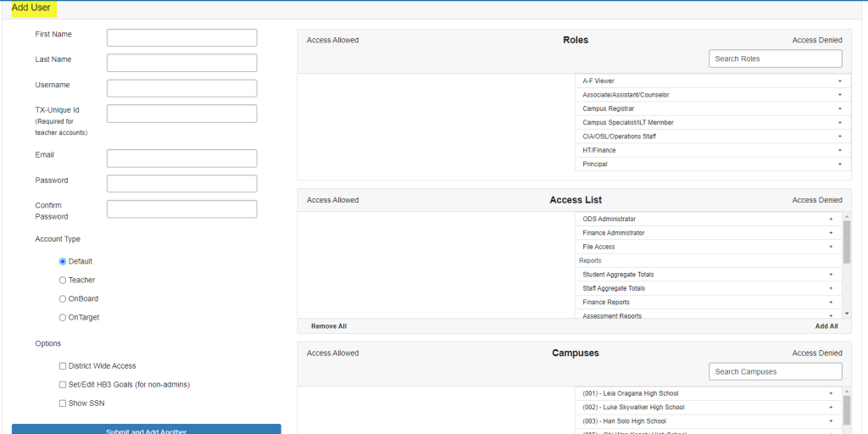Click Remove All in Access List
Screen dimensions: 868x434
pyautogui.click(x=329, y=326)
